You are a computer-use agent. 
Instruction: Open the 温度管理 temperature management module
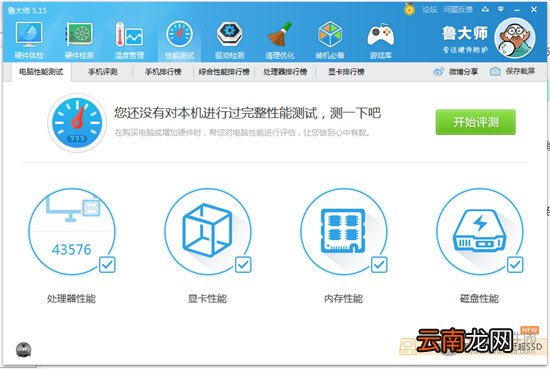(129, 40)
